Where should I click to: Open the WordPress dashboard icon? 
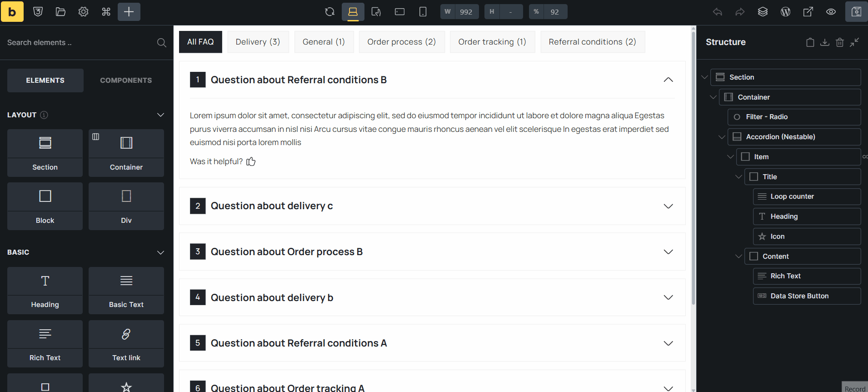click(x=785, y=12)
